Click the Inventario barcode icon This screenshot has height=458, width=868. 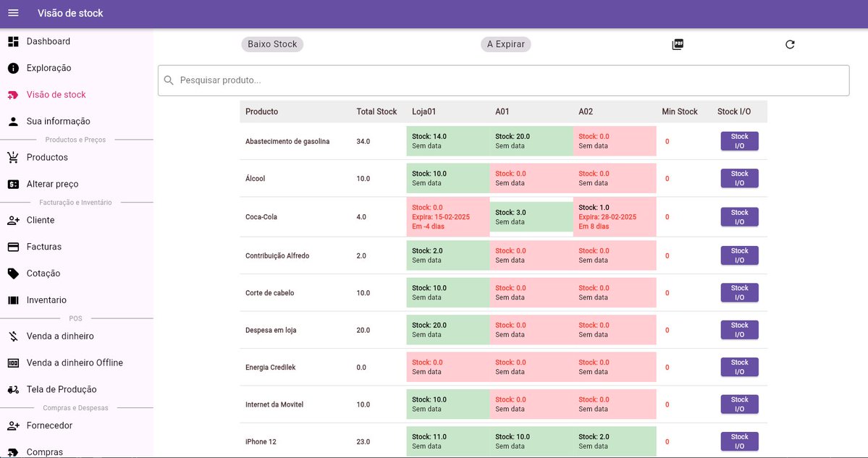pos(13,300)
